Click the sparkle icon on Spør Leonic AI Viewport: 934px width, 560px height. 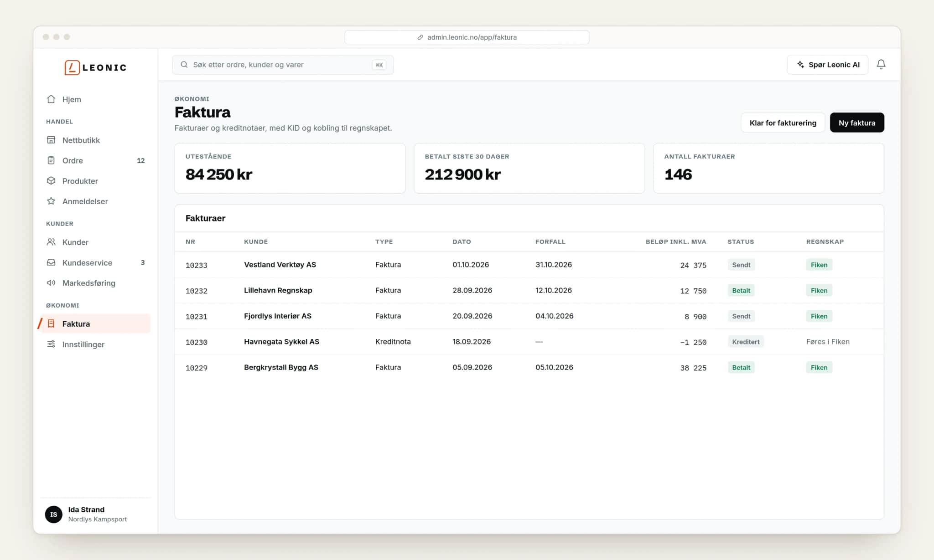800,65
